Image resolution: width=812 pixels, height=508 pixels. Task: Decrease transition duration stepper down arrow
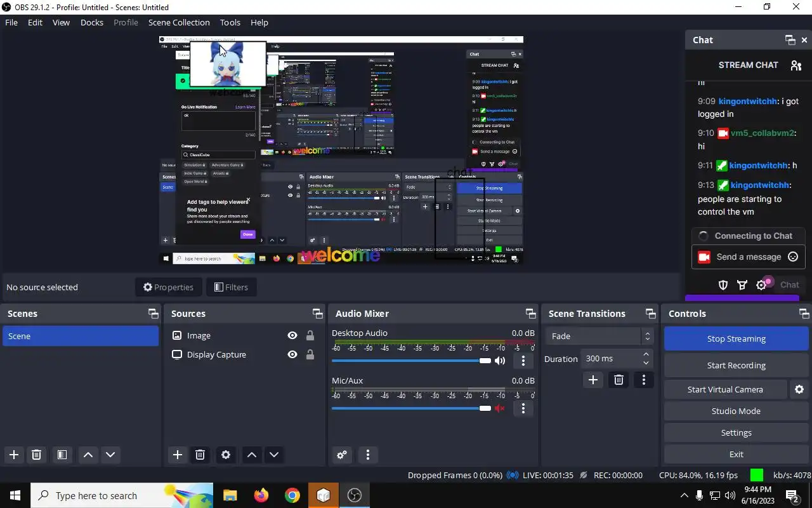[646, 363]
